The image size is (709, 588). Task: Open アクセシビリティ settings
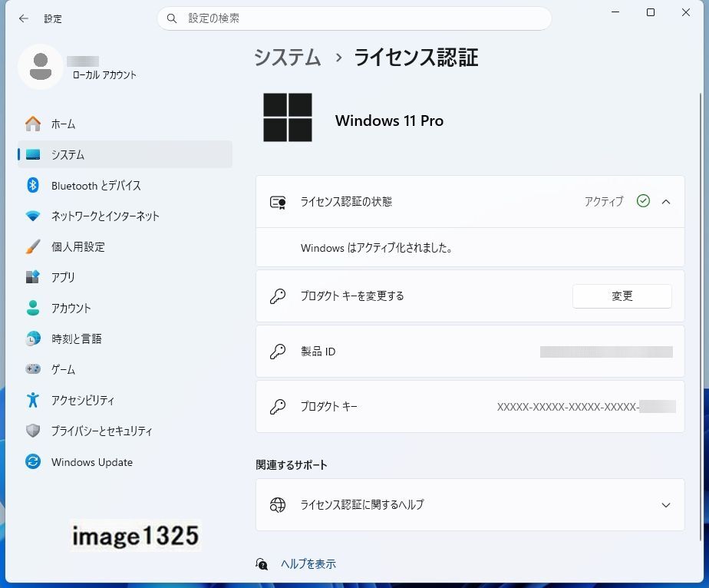click(x=124, y=400)
